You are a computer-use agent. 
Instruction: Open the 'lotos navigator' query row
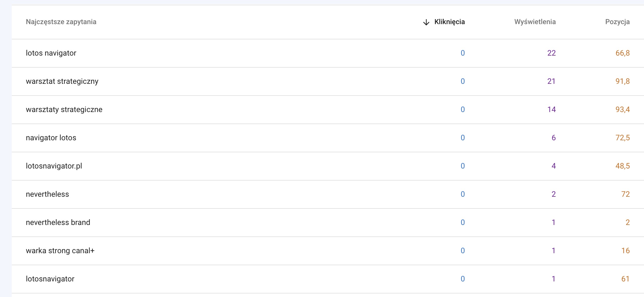(51, 53)
